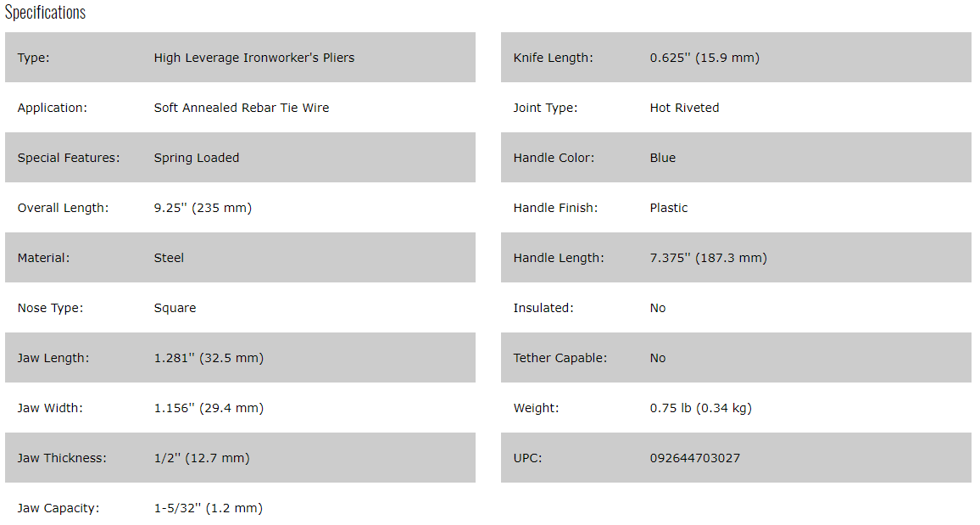Click the Jaw Length value 1.281'' (32.5 mm)
The height and width of the screenshot is (525, 980).
point(209,358)
